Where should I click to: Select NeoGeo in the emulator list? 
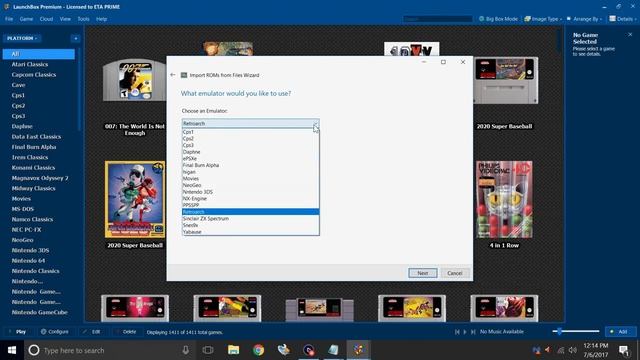tap(250, 185)
